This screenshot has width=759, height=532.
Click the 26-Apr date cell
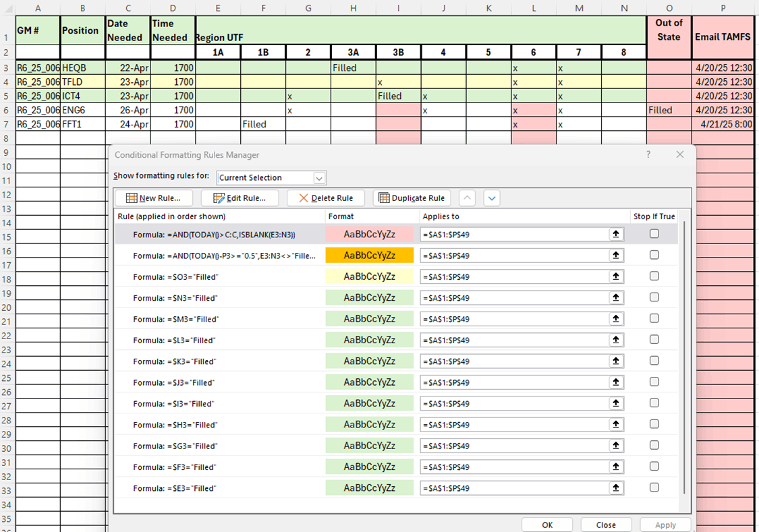coord(128,111)
